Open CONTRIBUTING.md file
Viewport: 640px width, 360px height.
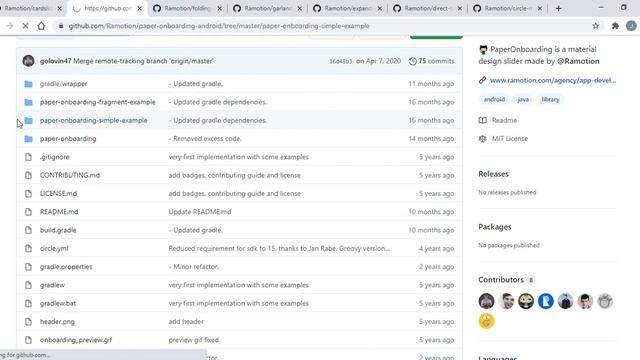point(70,175)
